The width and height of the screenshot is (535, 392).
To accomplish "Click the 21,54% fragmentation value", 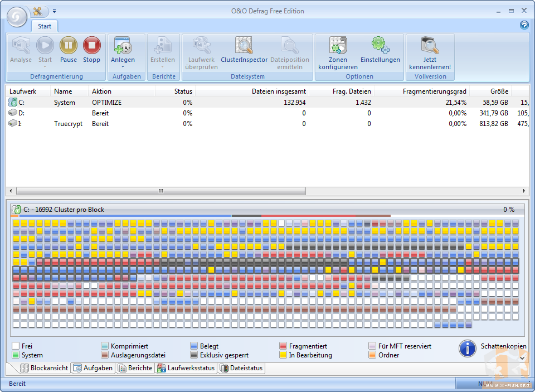I will coord(456,103).
